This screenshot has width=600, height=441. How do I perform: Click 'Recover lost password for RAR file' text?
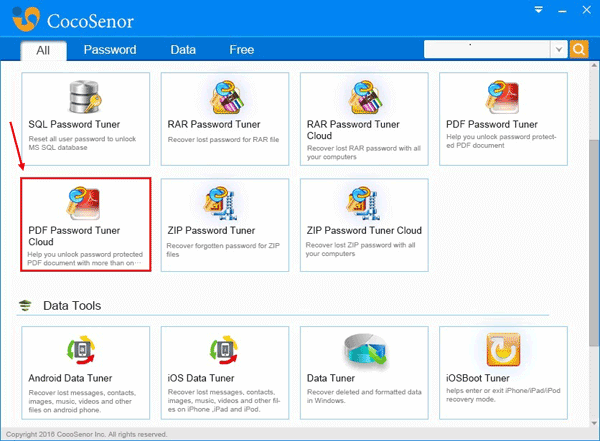click(223, 140)
